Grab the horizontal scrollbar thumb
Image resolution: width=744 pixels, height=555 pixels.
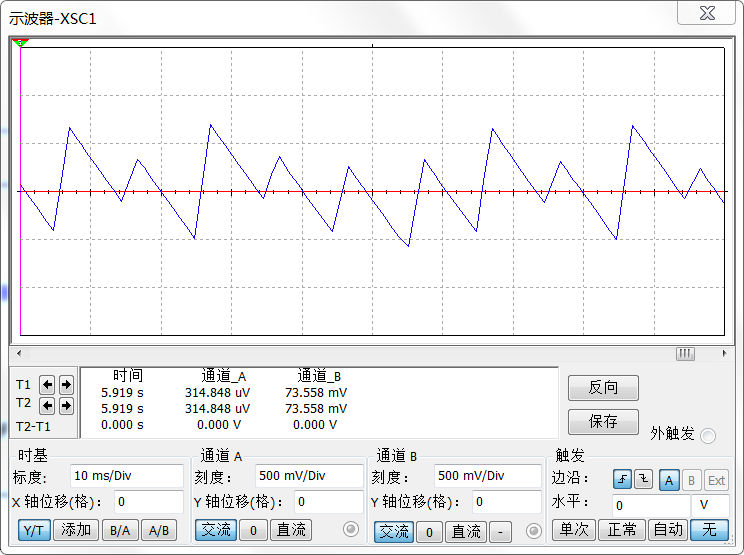click(685, 353)
